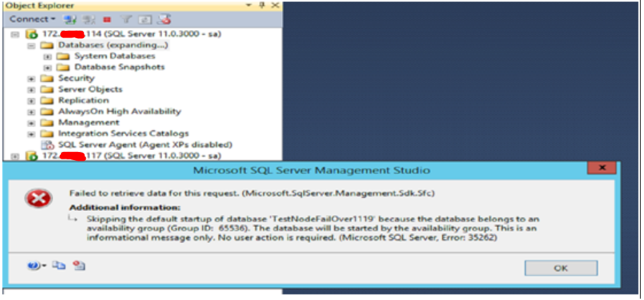Expand the Integration Services Catalogs node
This screenshot has width=644, height=300.
tap(31, 134)
